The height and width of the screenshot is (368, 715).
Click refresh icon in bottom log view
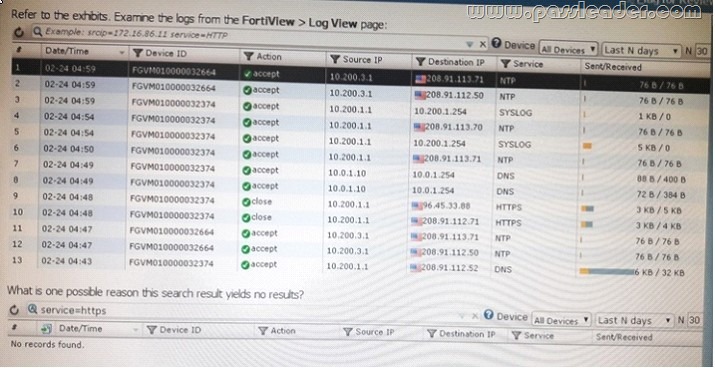15,311
